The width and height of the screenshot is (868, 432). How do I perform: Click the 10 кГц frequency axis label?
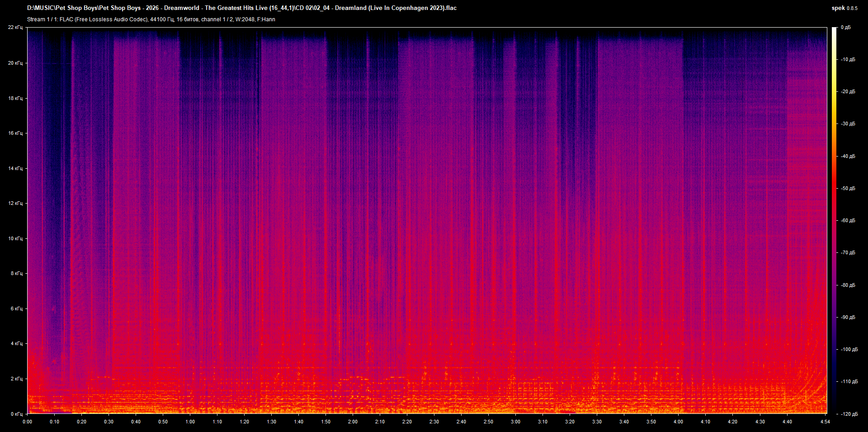(16, 237)
